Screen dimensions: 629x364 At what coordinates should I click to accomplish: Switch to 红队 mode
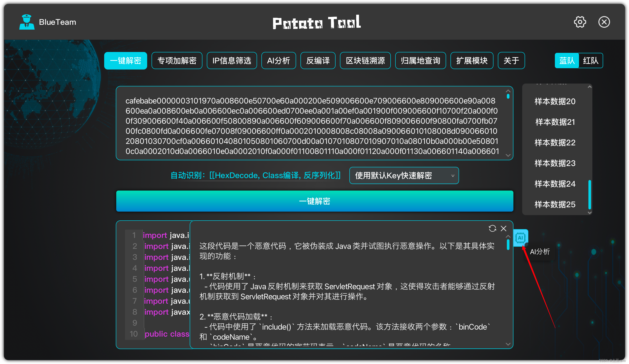(590, 61)
